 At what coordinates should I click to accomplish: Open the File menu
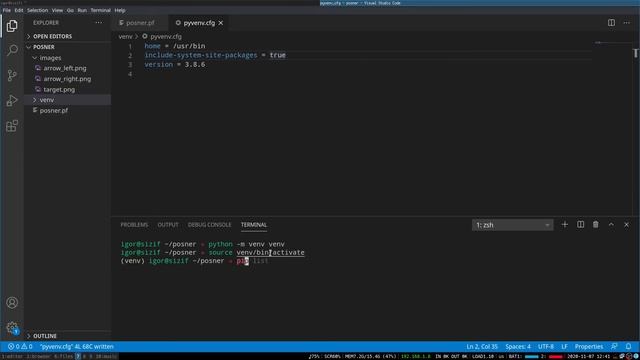click(7, 10)
